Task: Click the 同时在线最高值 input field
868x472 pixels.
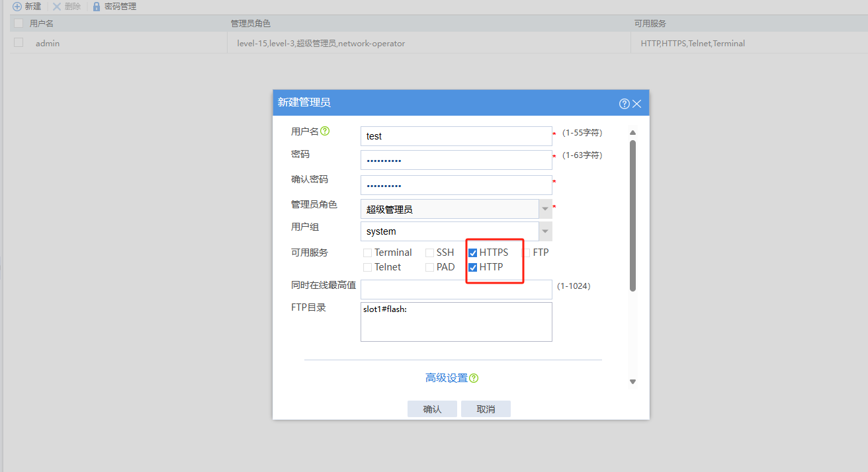Action: (x=456, y=289)
